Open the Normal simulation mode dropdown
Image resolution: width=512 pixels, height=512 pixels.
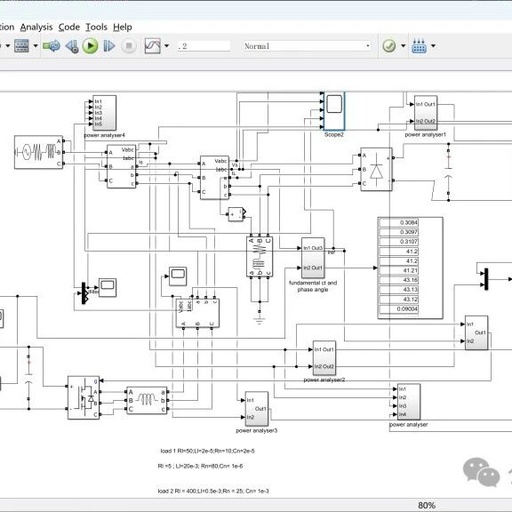(x=307, y=46)
